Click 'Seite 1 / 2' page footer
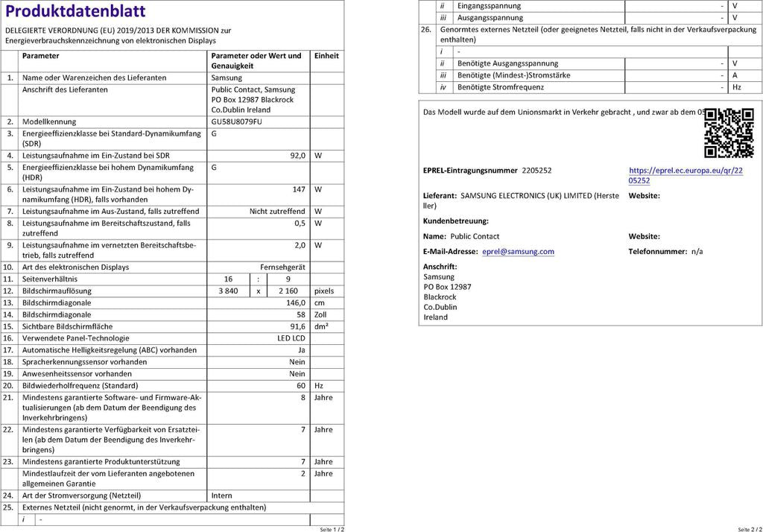Screen dimensions: 763x532 coord(332,529)
